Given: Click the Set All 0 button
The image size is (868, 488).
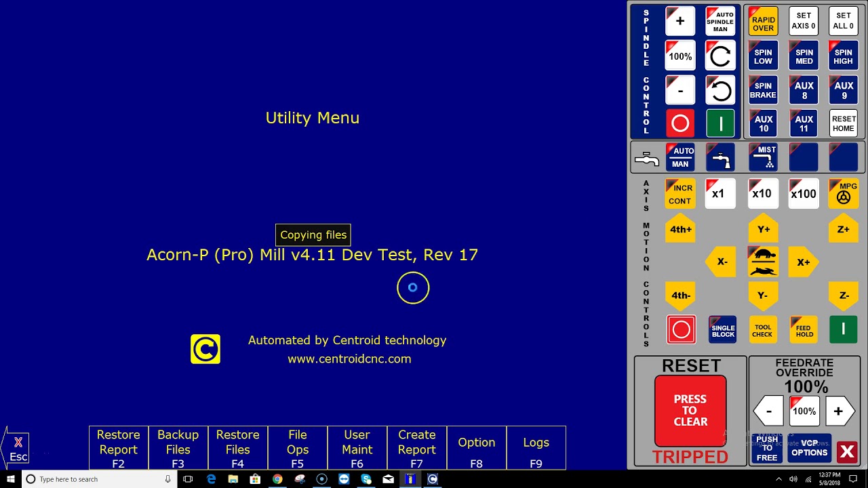Looking at the screenshot, I should coord(844,22).
